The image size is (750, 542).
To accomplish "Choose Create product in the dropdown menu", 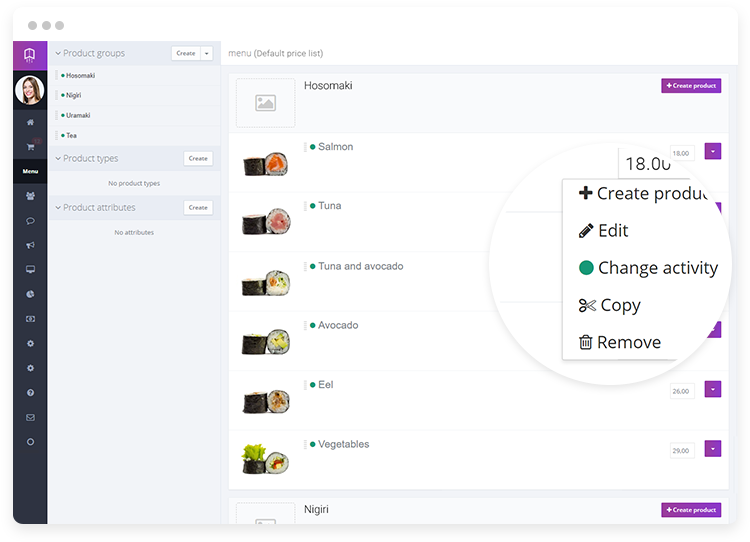I will click(x=643, y=193).
